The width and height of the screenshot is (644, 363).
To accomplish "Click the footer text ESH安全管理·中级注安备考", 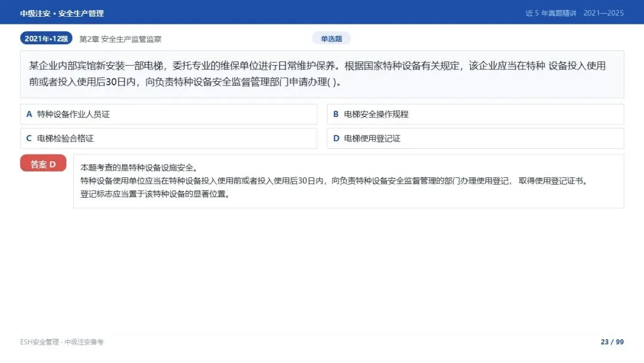I will (62, 342).
